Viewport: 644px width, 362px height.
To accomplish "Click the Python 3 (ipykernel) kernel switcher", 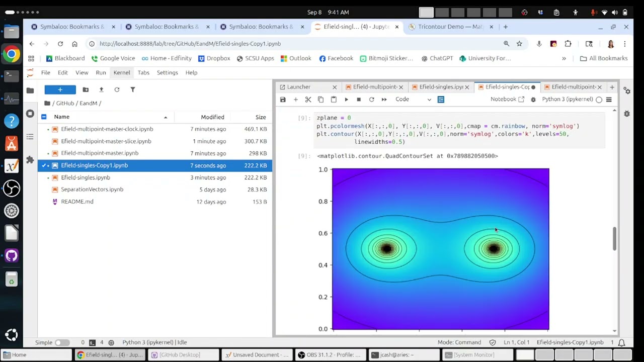I will 567,100.
